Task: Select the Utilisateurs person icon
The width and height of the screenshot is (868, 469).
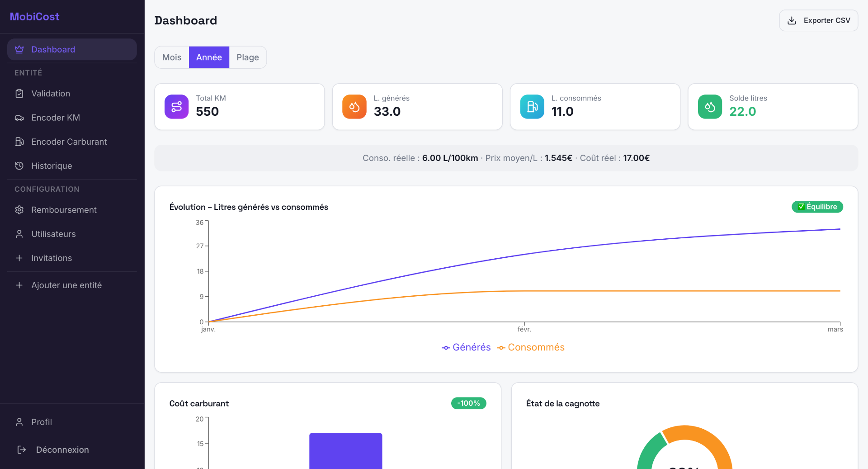Action: point(19,234)
